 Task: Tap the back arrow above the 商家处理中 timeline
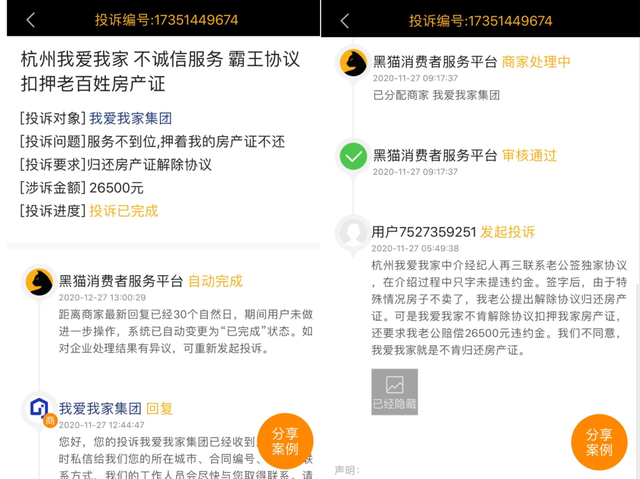click(345, 20)
